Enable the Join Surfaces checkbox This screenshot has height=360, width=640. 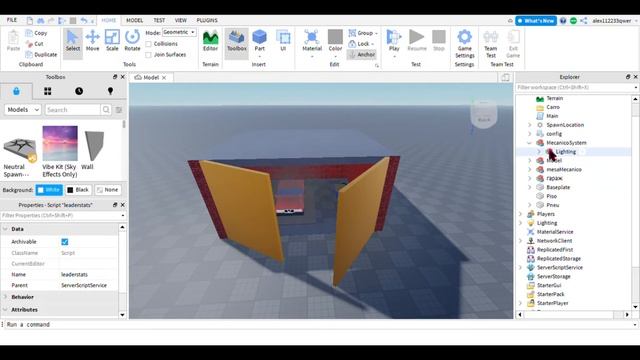(149, 54)
